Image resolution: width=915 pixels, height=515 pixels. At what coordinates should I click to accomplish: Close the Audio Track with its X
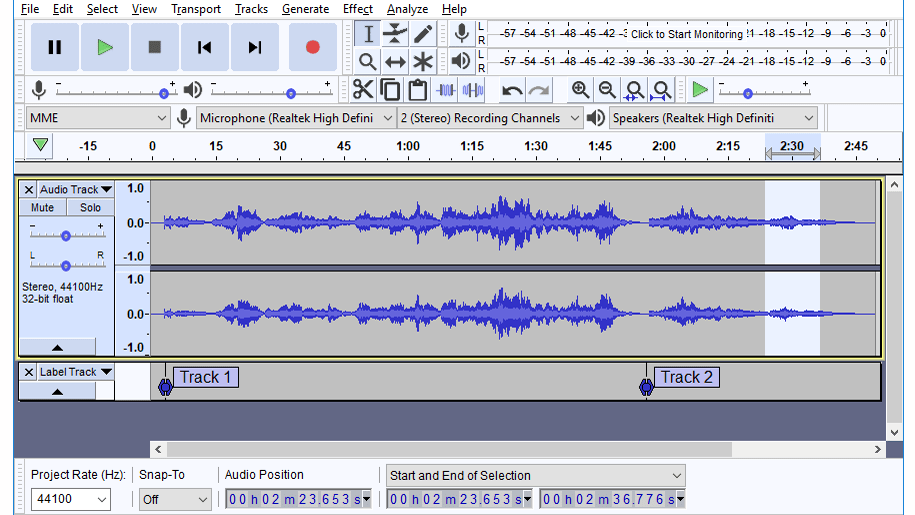29,190
